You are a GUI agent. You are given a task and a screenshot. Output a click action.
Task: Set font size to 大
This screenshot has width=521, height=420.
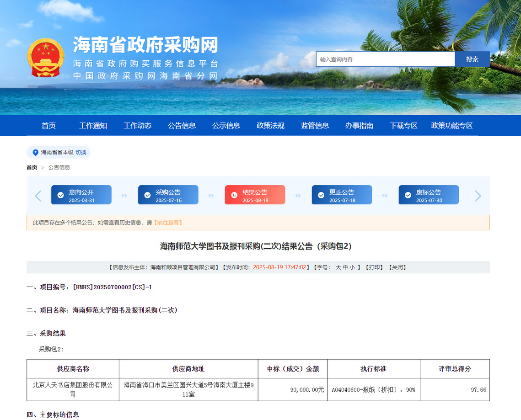(338, 267)
